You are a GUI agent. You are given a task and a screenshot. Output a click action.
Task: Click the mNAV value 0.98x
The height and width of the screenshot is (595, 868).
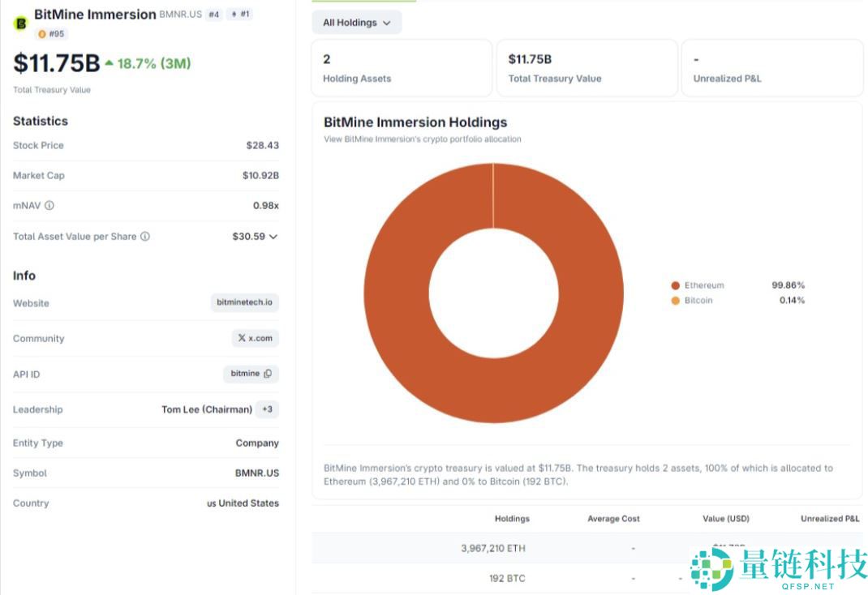pos(266,205)
